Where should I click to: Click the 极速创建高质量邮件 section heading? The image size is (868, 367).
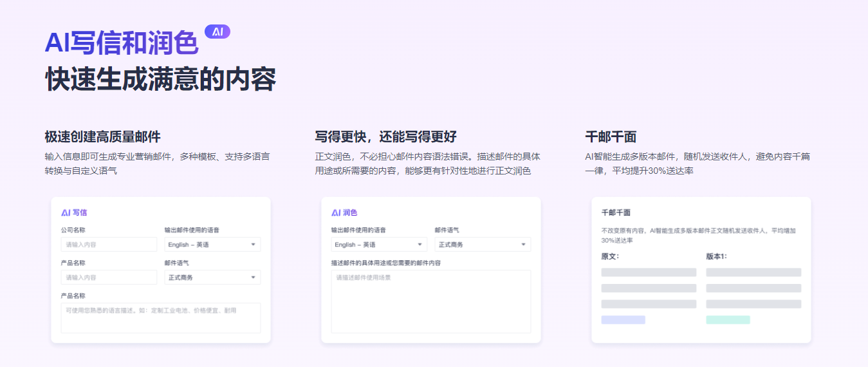click(102, 136)
